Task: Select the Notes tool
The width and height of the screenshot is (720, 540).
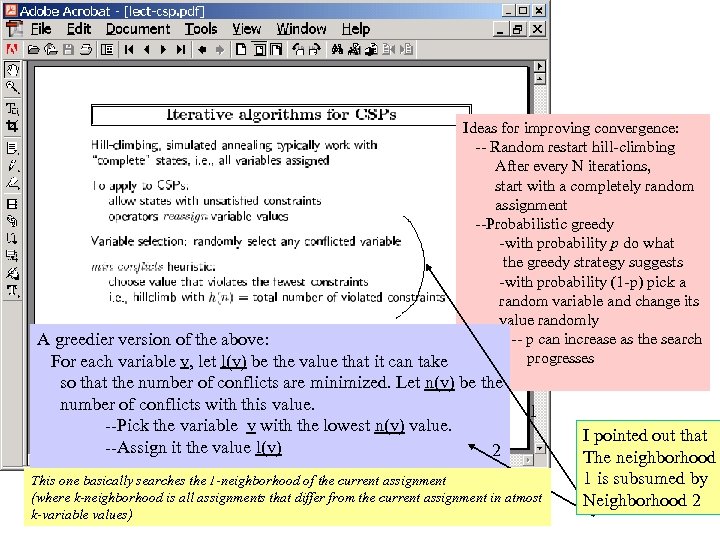Action: click(x=12, y=148)
